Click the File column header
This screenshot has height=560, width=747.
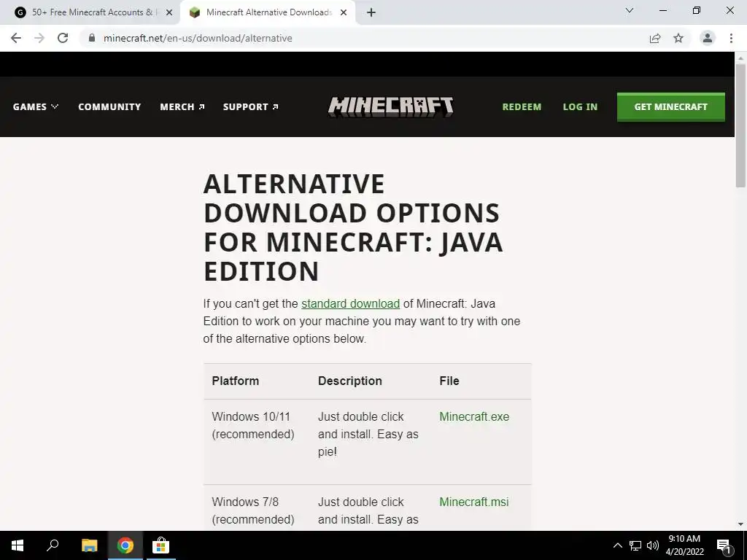449,381
